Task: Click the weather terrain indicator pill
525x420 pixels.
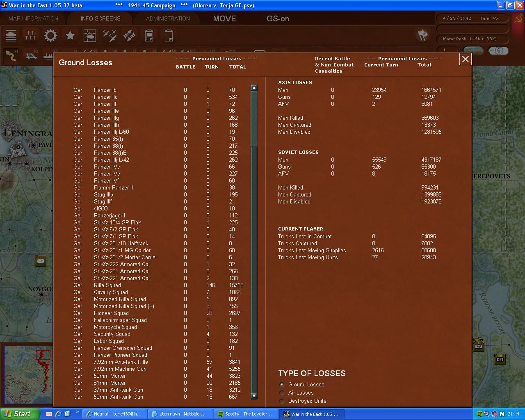Action: point(473,50)
